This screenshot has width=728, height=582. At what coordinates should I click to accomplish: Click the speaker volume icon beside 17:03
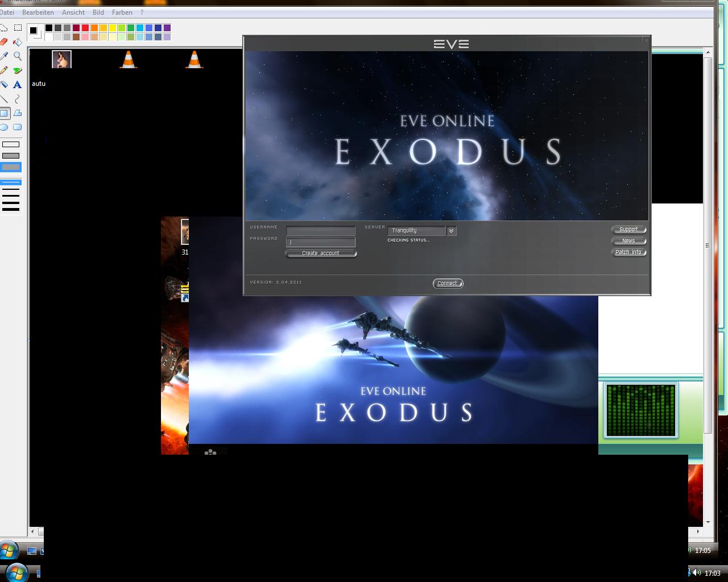[x=697, y=573]
